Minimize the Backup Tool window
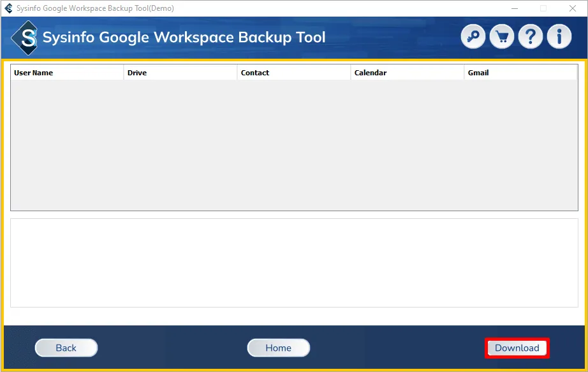588x372 pixels. [x=515, y=8]
